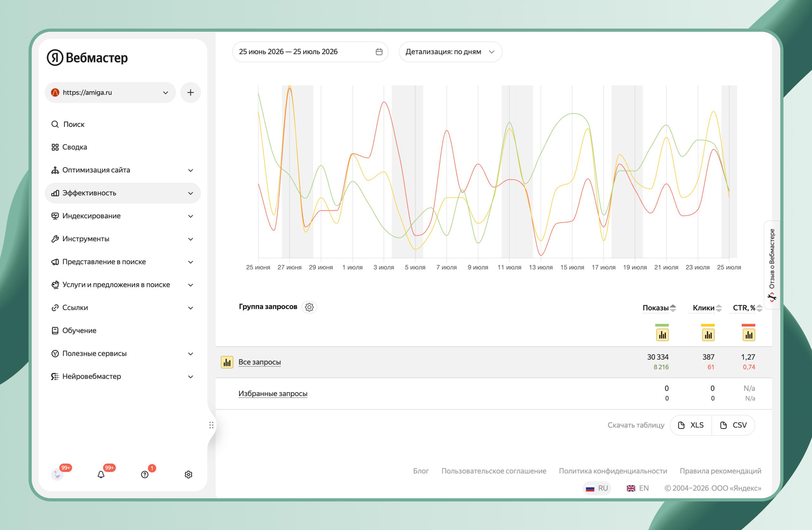
Task: Click the Поиск magnifier icon
Action: [x=55, y=124]
